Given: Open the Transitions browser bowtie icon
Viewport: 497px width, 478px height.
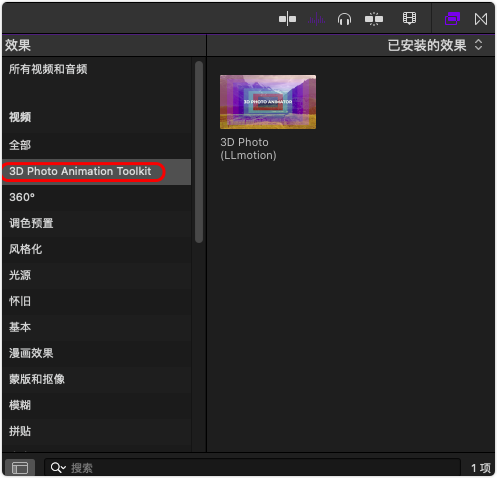Looking at the screenshot, I should 481,19.
